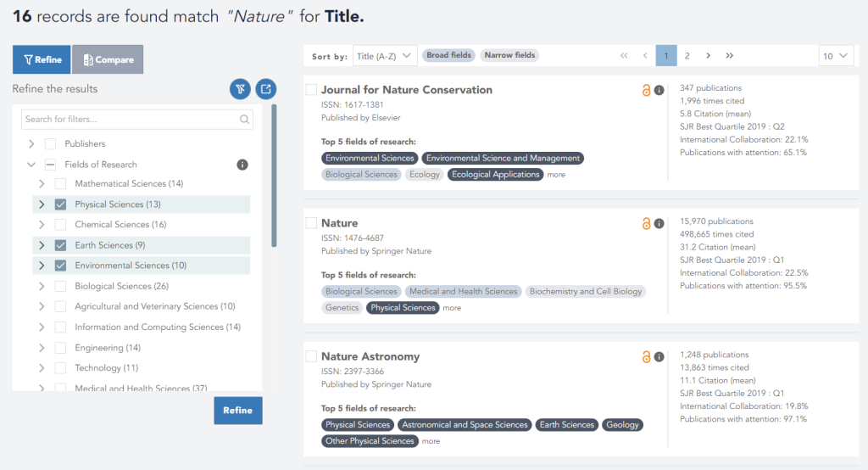Expand Agricultural and Veterinary Sciences subfields

pyautogui.click(x=42, y=306)
